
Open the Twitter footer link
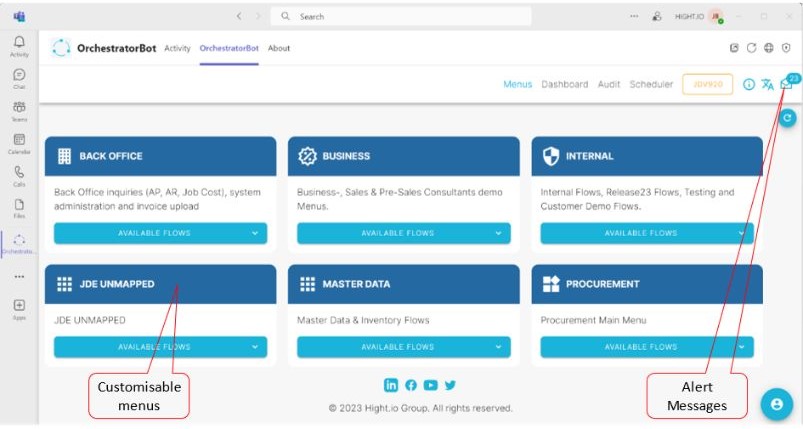coord(450,385)
